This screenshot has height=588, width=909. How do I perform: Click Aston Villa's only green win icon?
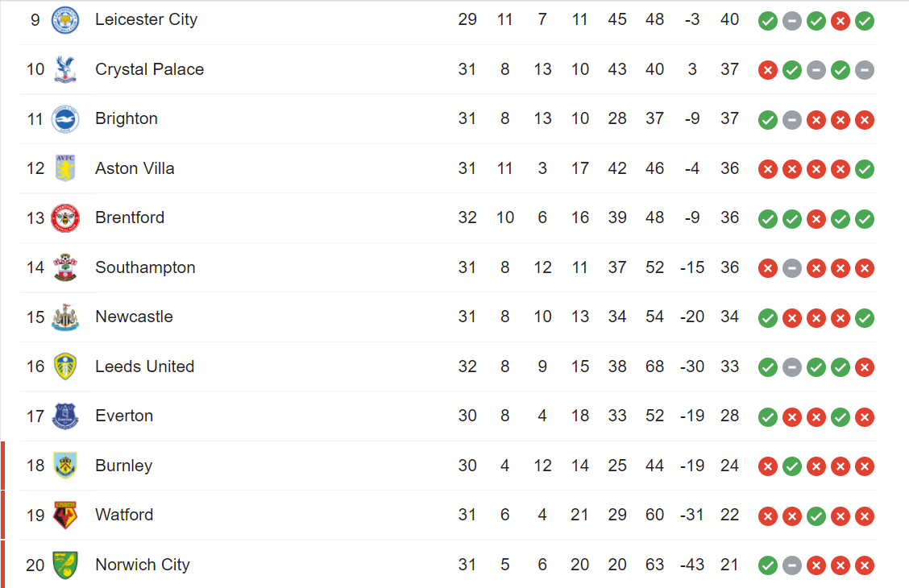[x=865, y=169]
